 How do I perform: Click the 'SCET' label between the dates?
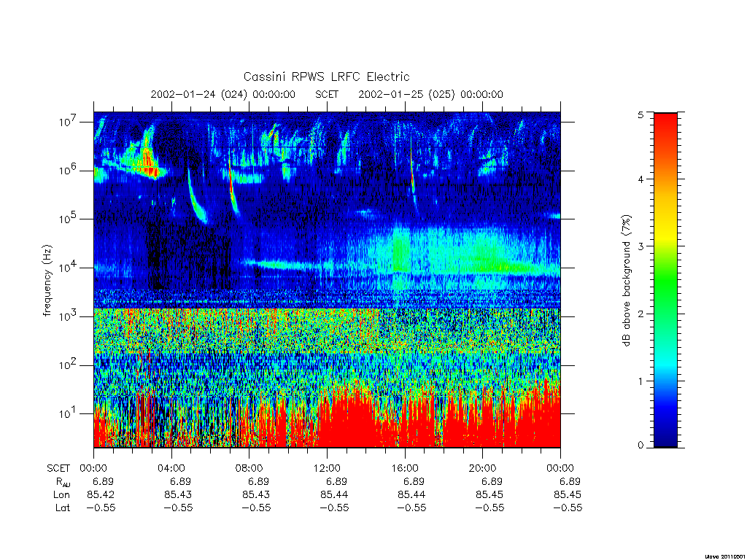327,94
